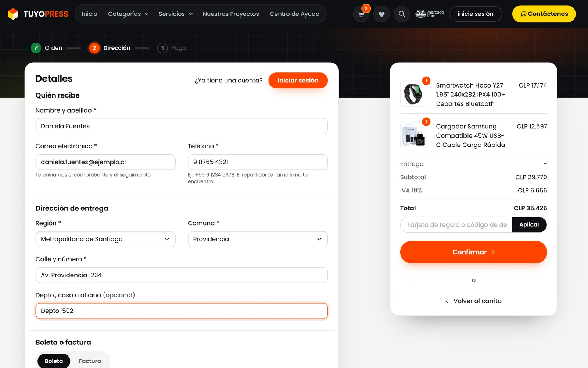The image size is (588, 368).
Task: Focus the Nombre y apellido field
Action: pyautogui.click(x=182, y=126)
